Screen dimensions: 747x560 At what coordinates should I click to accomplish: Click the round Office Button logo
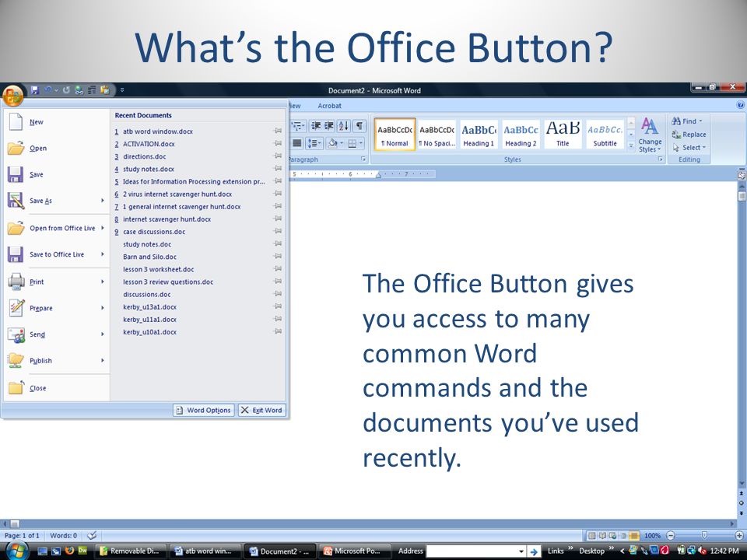(12, 96)
